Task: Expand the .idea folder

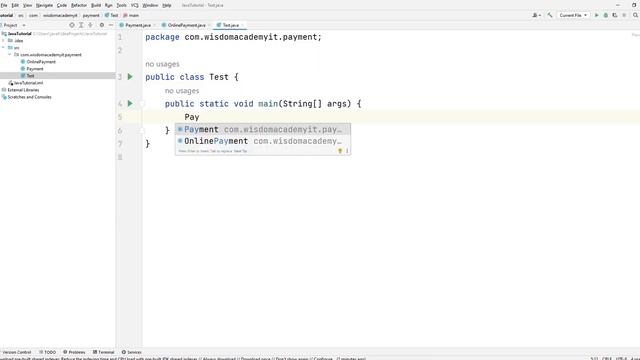Action: [3, 41]
